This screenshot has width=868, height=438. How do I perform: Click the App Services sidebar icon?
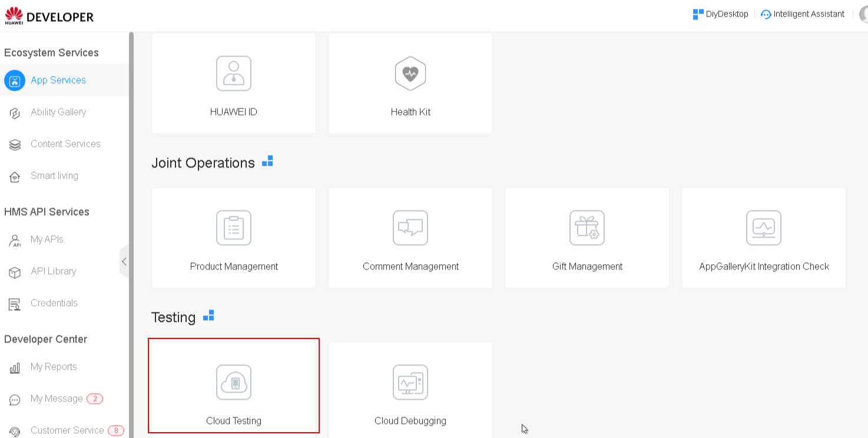tap(15, 80)
